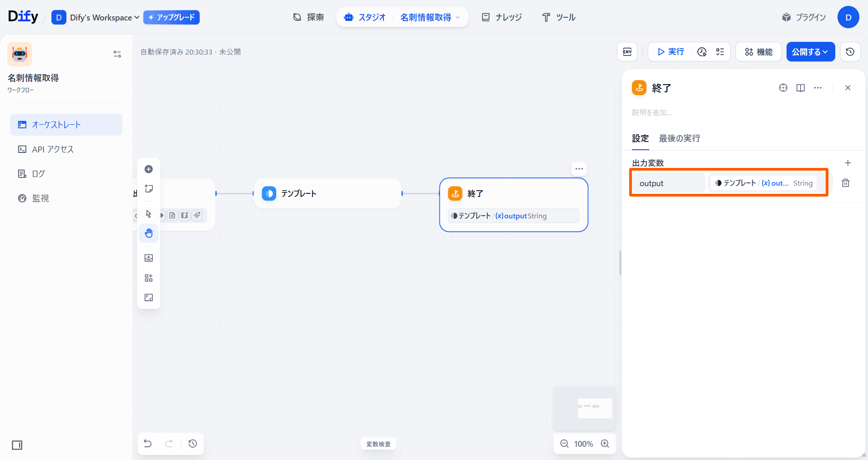Expand the 名刺情報取得 app dropdown

coord(430,18)
